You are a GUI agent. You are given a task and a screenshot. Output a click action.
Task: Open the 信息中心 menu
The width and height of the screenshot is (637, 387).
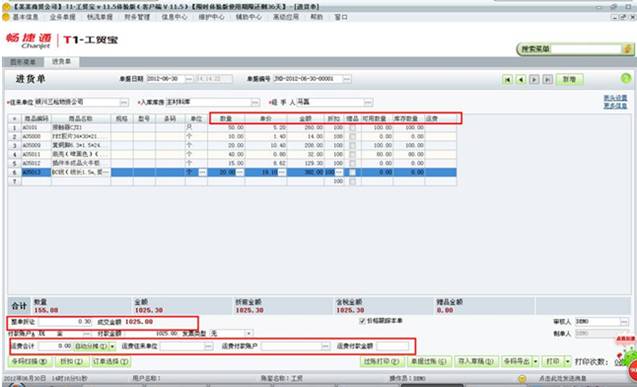174,17
